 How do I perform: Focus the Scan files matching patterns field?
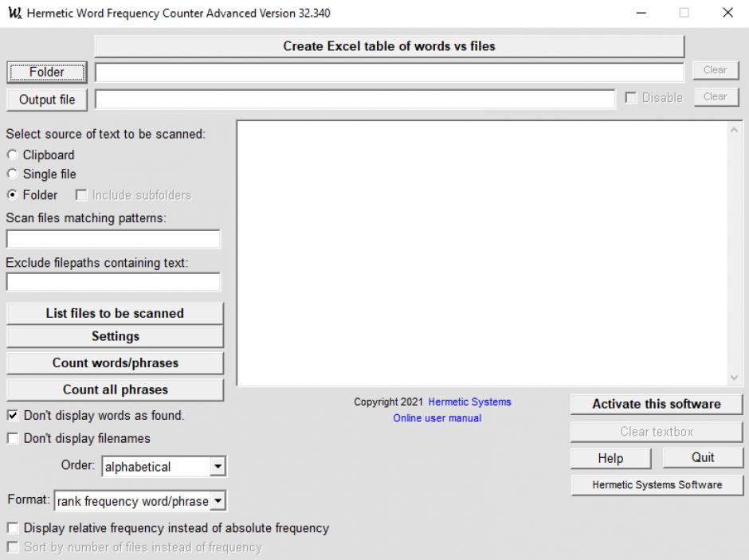113,239
